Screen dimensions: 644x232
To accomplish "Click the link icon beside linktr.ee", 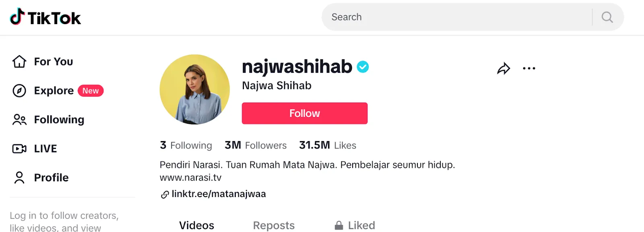I will click(x=165, y=195).
